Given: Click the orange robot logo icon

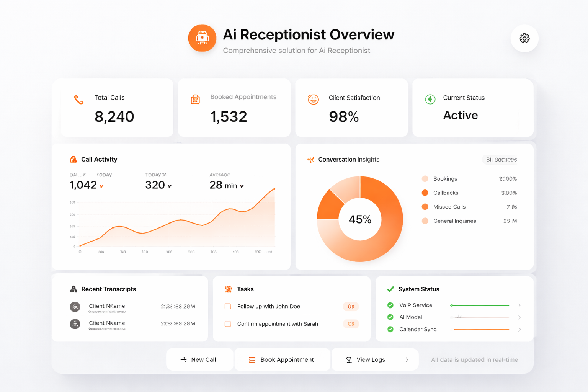Looking at the screenshot, I should [x=202, y=38].
